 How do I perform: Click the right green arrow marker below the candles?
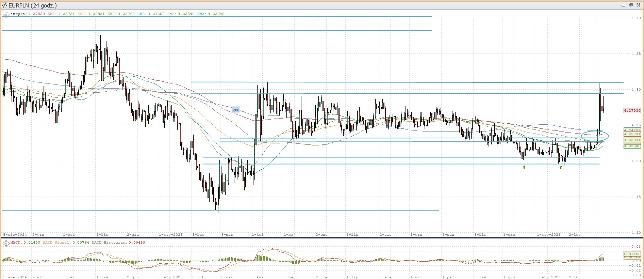point(561,167)
